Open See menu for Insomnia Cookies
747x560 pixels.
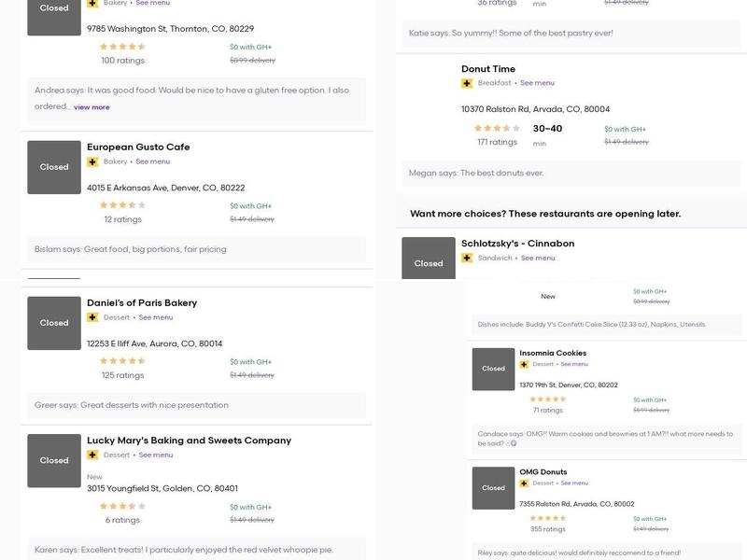574,364
